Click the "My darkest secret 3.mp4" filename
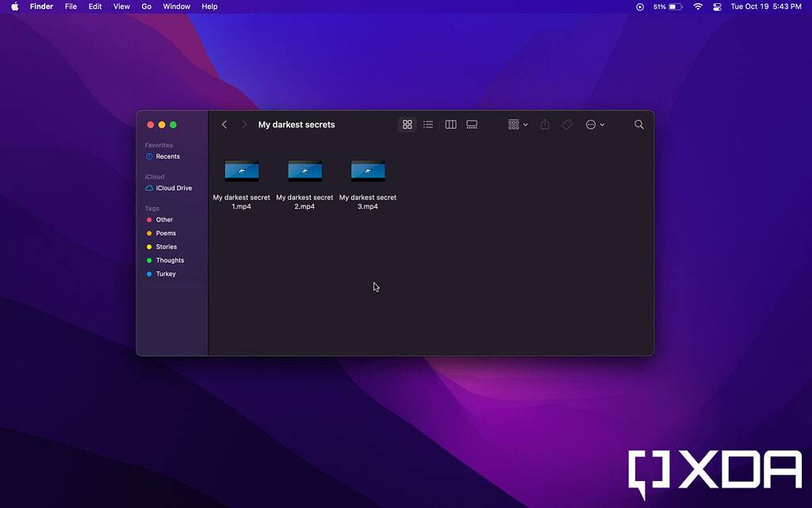The width and height of the screenshot is (812, 508). pos(368,202)
